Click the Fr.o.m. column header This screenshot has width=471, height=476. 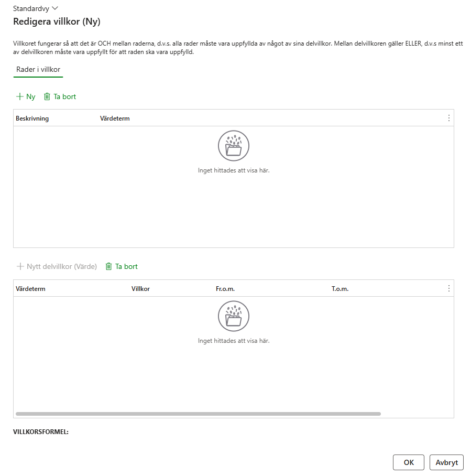[x=225, y=289]
